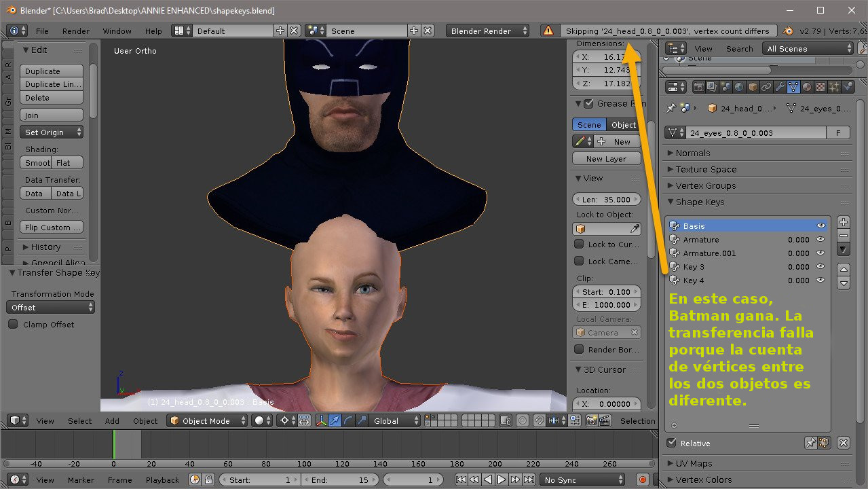Open the Texture properties tab

pyautogui.click(x=820, y=87)
